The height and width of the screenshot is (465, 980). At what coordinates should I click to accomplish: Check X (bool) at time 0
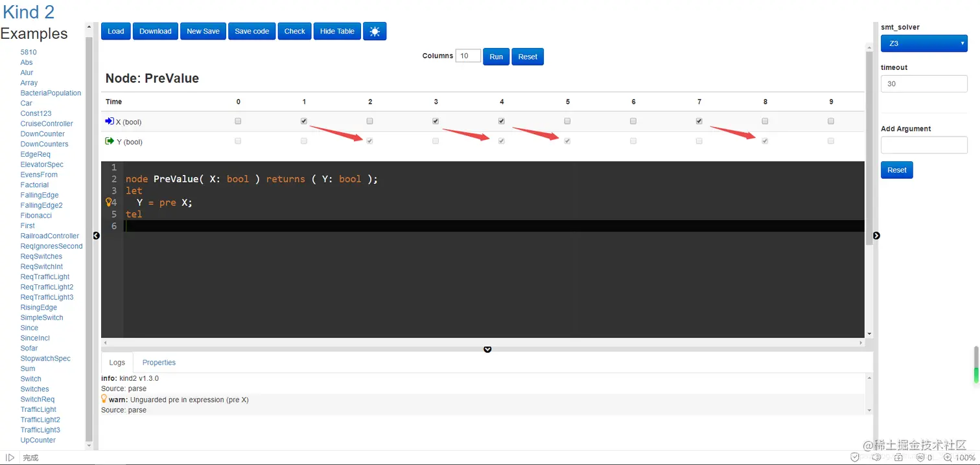point(238,121)
